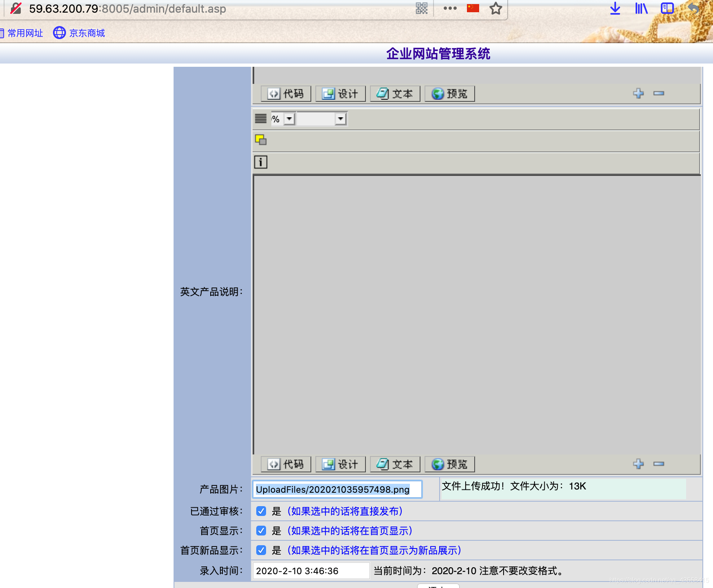
Task: Click the lines icon in editor toolbar
Action: click(261, 119)
